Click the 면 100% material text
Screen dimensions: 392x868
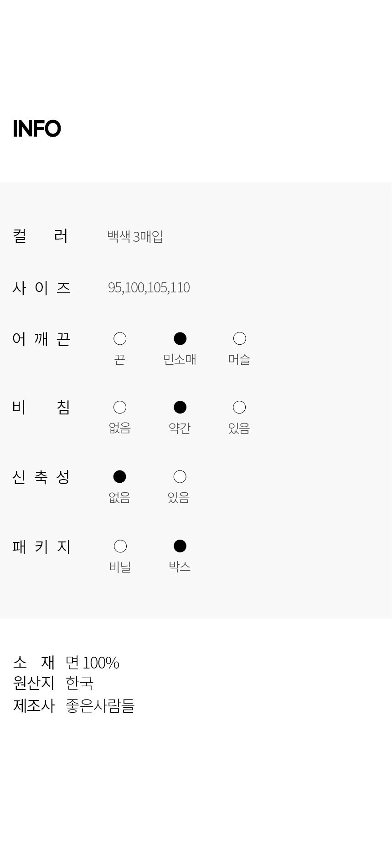(x=93, y=663)
